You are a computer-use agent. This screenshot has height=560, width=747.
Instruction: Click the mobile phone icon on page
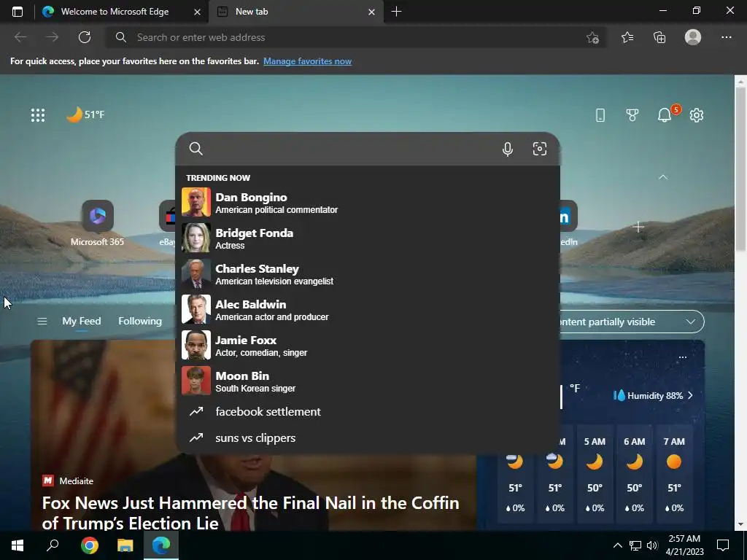[x=600, y=114]
